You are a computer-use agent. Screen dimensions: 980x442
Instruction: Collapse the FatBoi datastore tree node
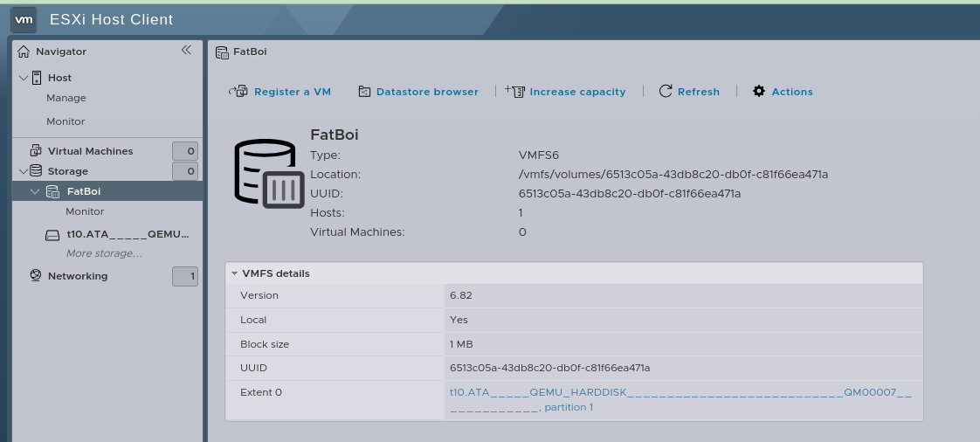pos(35,191)
